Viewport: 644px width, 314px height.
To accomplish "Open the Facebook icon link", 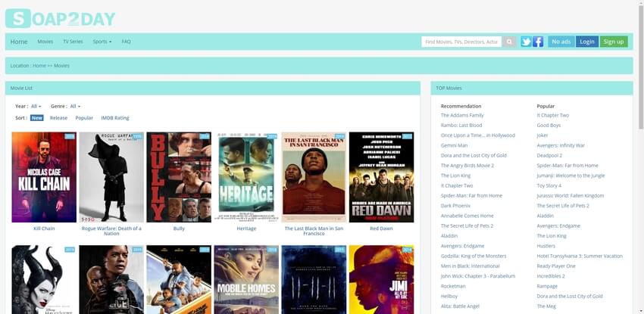I will [x=538, y=42].
